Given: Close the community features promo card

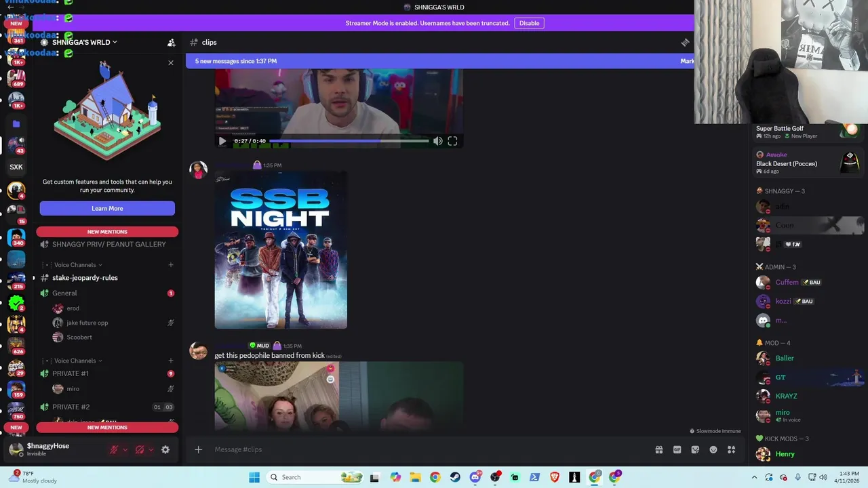Looking at the screenshot, I should [171, 62].
